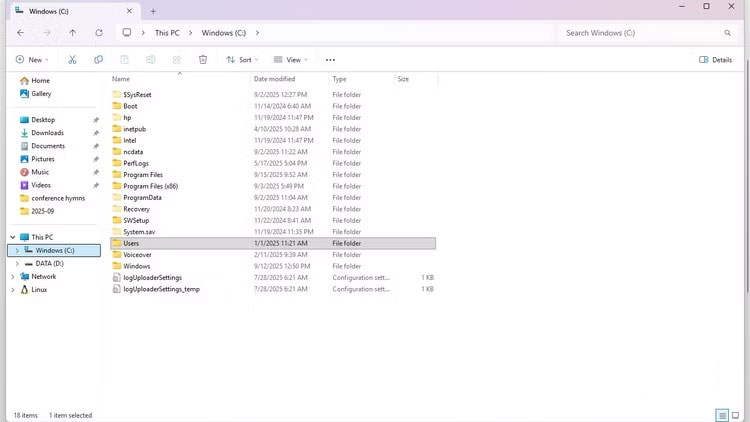Refresh the current folder view
Image resolution: width=750 pixels, height=422 pixels.
click(99, 33)
